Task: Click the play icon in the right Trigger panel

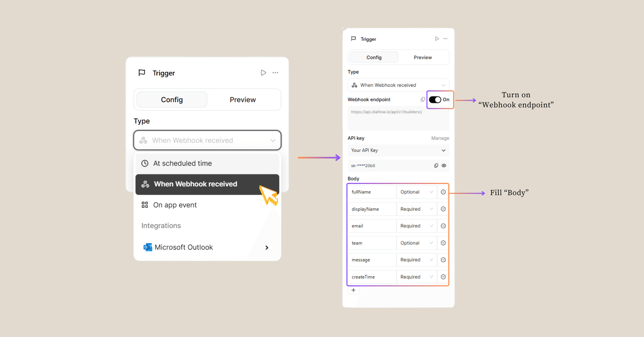Action: (437, 39)
